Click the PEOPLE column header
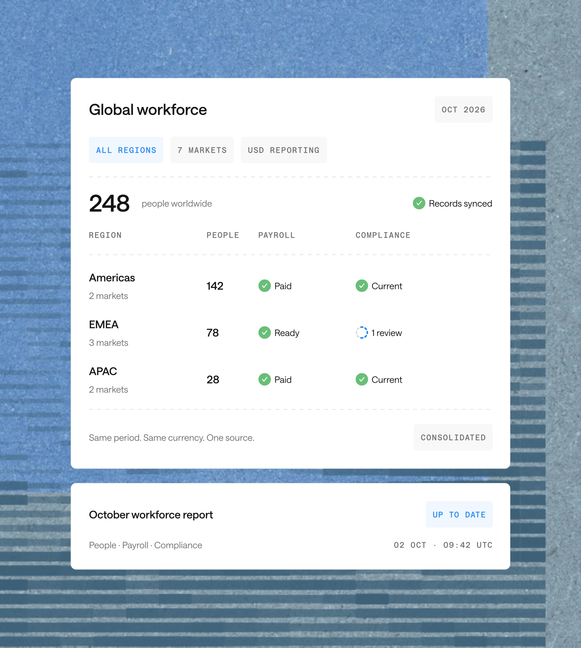 223,235
